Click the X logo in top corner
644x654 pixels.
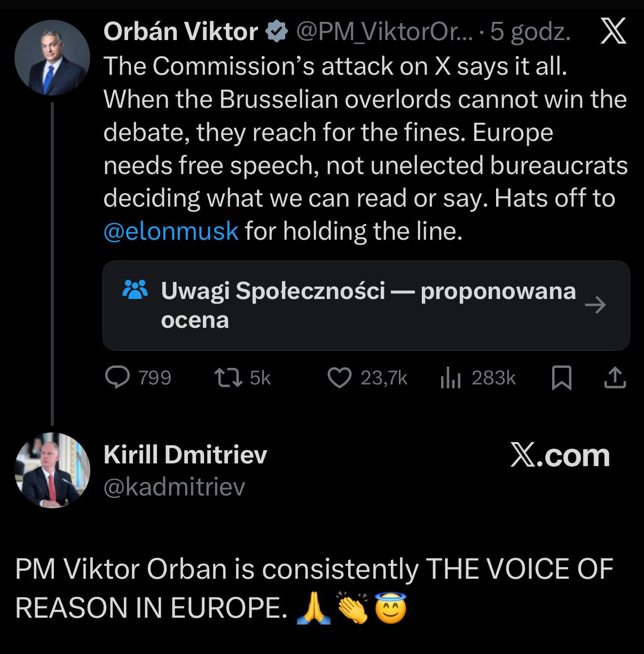pyautogui.click(x=613, y=31)
